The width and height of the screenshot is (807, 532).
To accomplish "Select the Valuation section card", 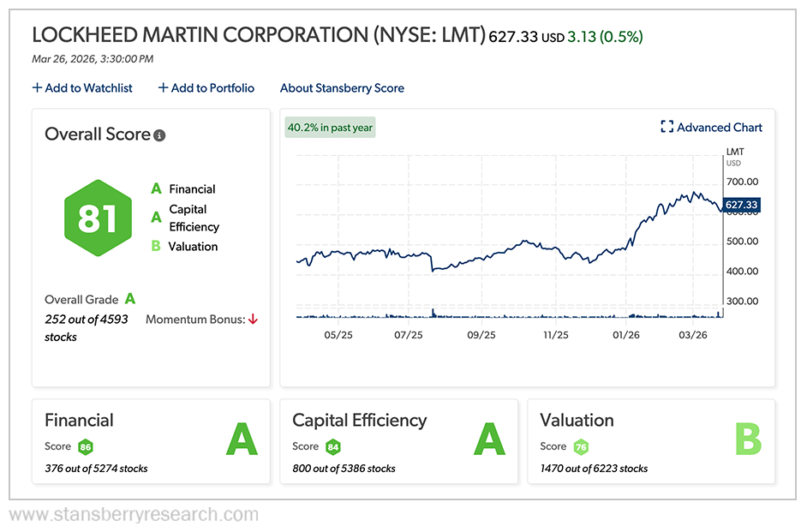I will pyautogui.click(x=652, y=441).
